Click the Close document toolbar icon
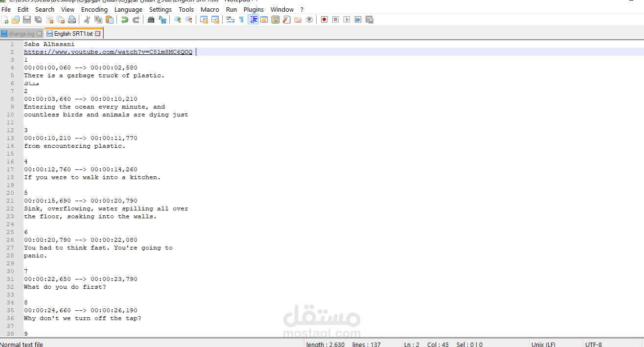This screenshot has width=644, height=347. tap(49, 20)
